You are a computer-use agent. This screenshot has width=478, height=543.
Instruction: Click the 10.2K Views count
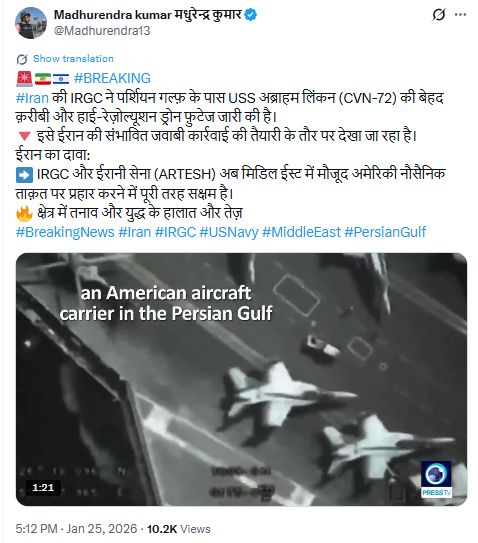tap(178, 529)
